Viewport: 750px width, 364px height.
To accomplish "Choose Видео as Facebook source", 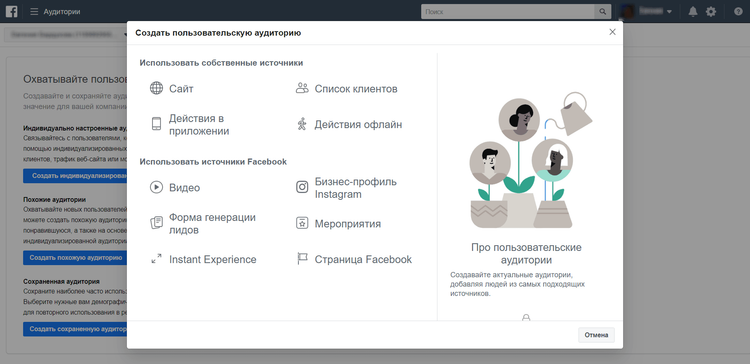I will click(185, 188).
